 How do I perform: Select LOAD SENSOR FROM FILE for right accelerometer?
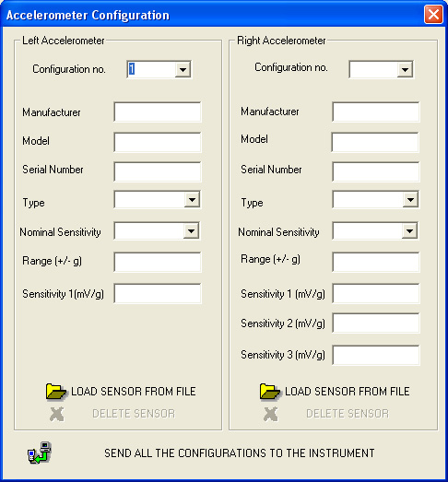click(x=348, y=392)
